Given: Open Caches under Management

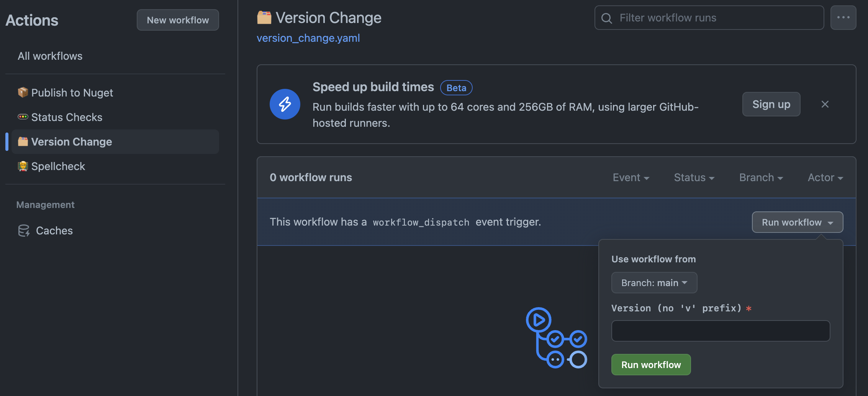Looking at the screenshot, I should [54, 230].
